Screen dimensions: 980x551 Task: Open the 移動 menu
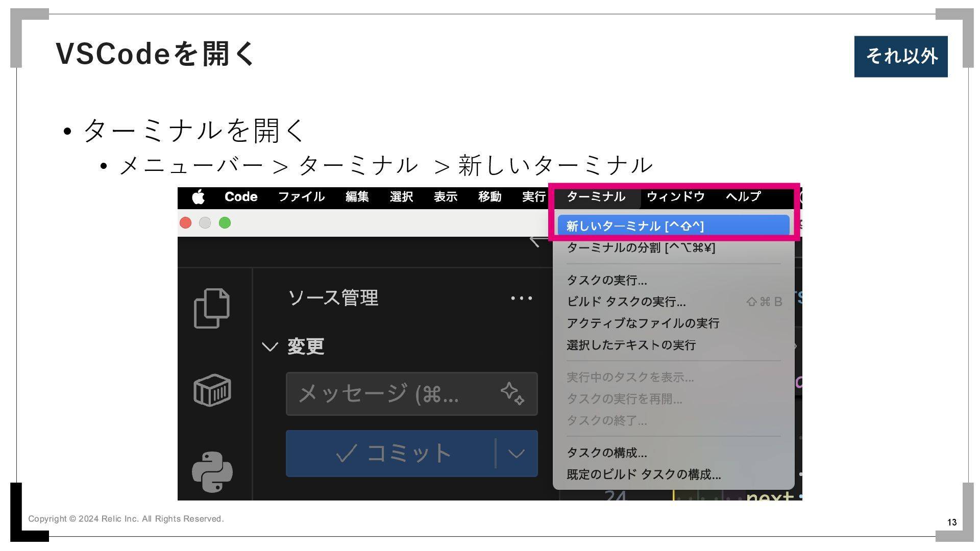[489, 197]
